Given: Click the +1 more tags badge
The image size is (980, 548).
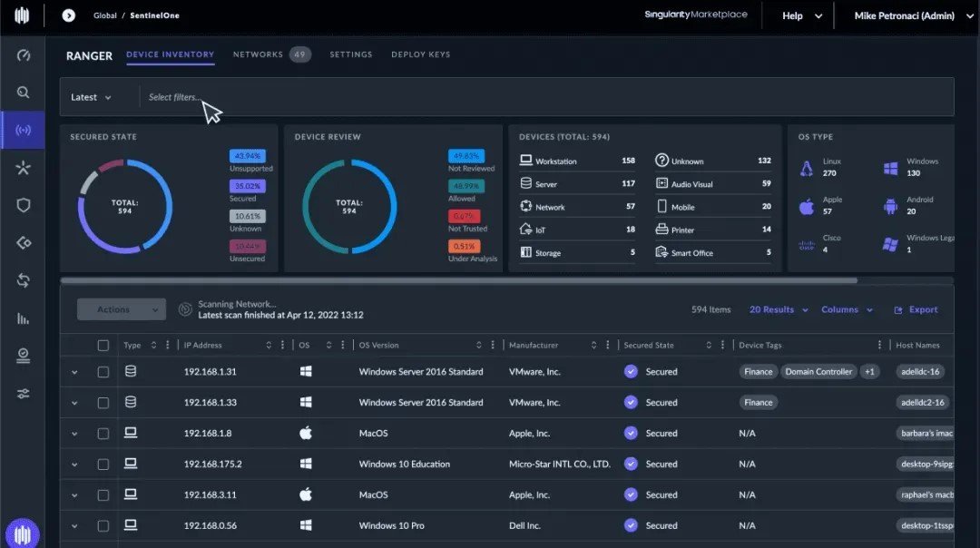Looking at the screenshot, I should pyautogui.click(x=869, y=372).
